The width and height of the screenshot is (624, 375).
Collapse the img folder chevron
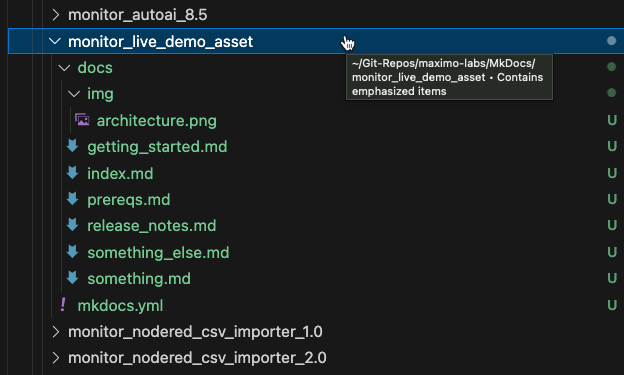coord(74,94)
